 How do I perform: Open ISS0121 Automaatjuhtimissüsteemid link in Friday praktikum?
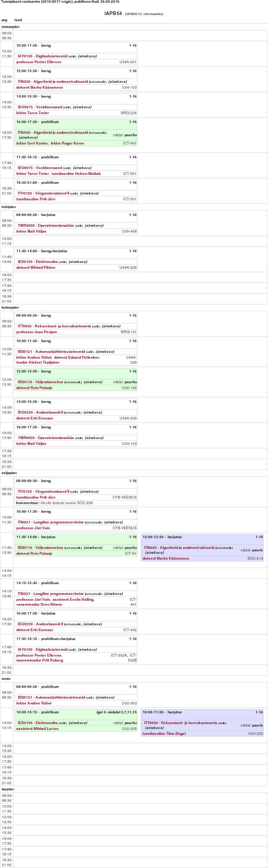[51, 697]
